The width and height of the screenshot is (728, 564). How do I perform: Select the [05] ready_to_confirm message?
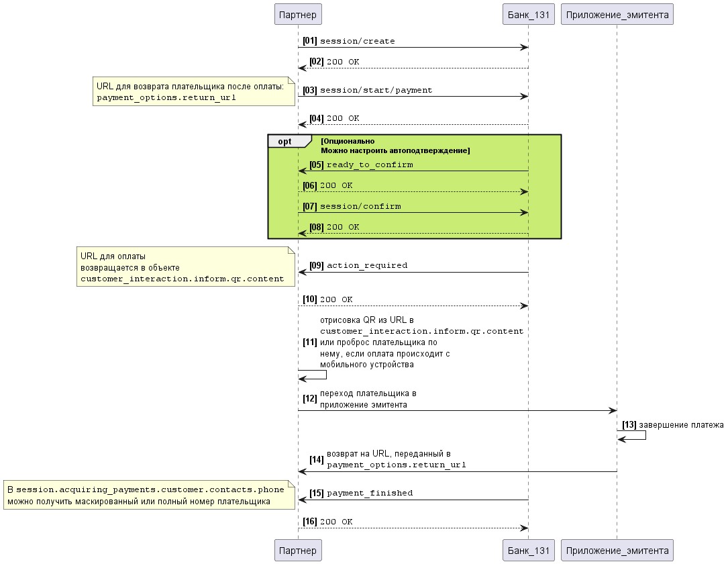point(361,164)
